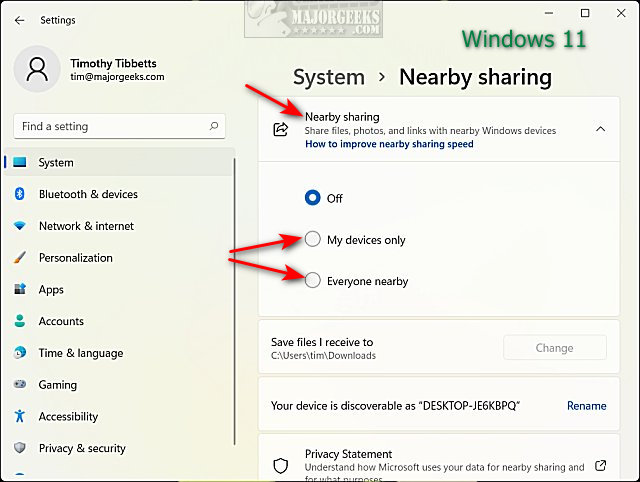Click the Accessibility figure icon
The width and height of the screenshot is (640, 482).
pyautogui.click(x=20, y=416)
